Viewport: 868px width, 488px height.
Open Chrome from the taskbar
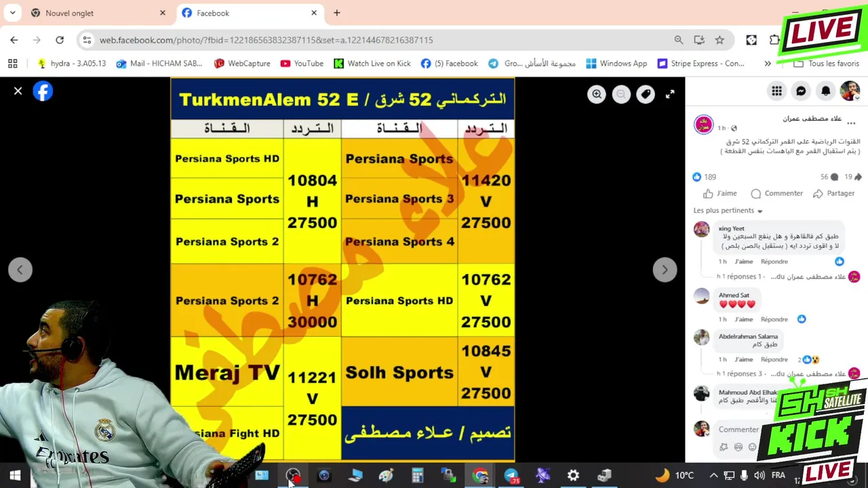(480, 475)
